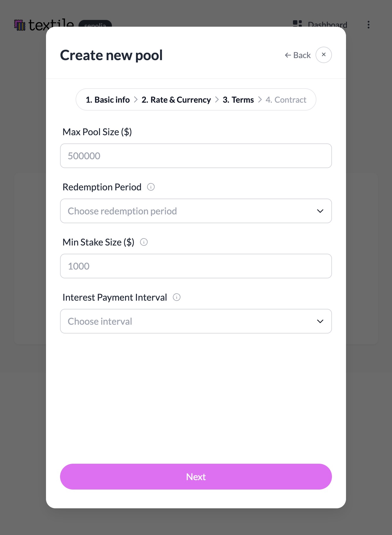Close the Create new pool dialog
This screenshot has width=392, height=535.
tap(323, 55)
